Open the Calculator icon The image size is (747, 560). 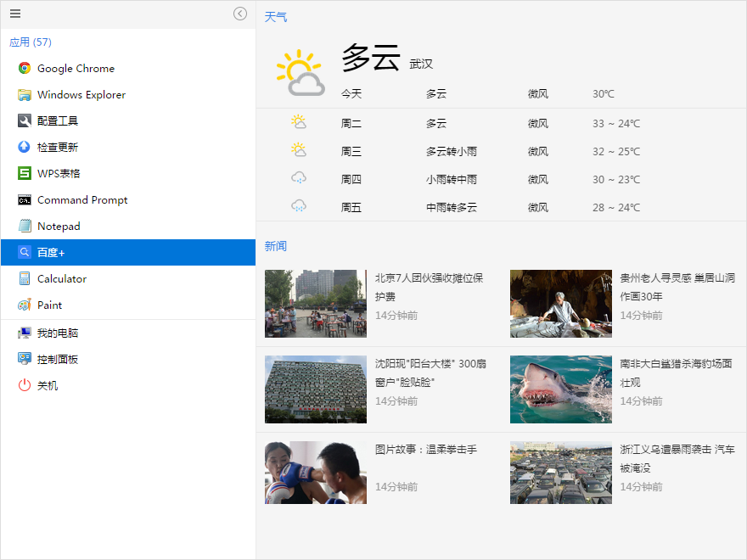click(25, 279)
